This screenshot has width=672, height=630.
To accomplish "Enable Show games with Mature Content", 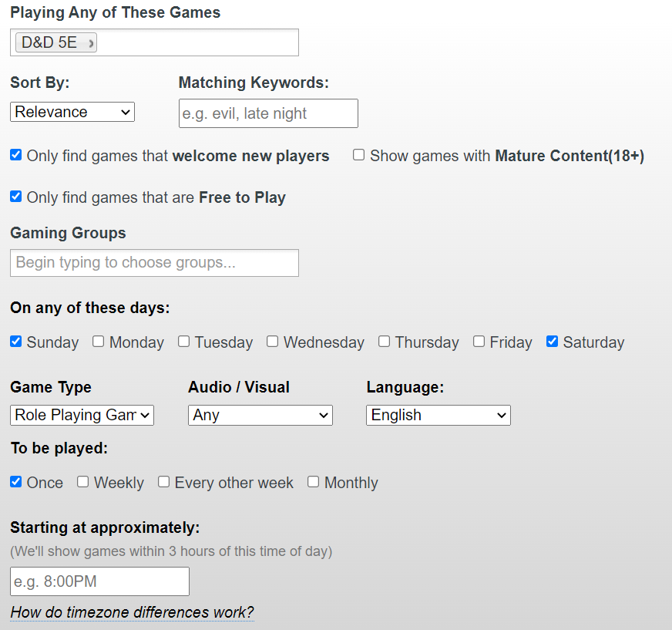I will click(358, 155).
